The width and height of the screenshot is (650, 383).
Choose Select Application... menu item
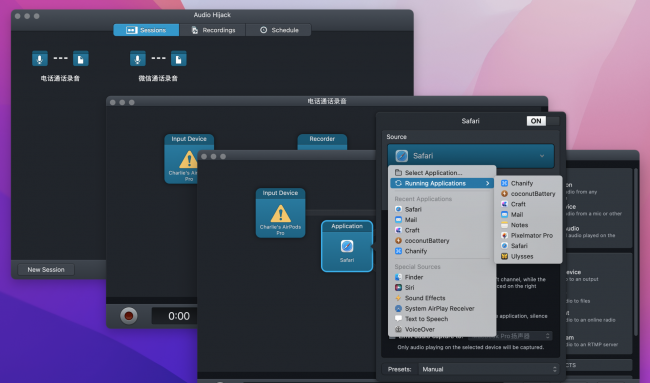[442, 173]
